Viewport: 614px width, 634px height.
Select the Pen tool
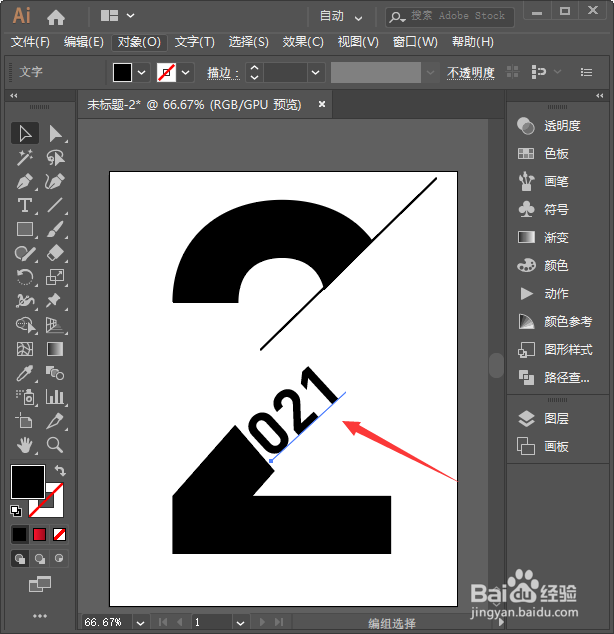click(x=25, y=181)
